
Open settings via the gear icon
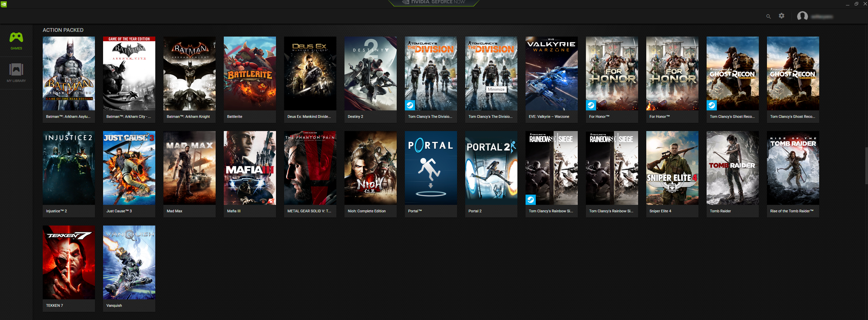tap(782, 16)
